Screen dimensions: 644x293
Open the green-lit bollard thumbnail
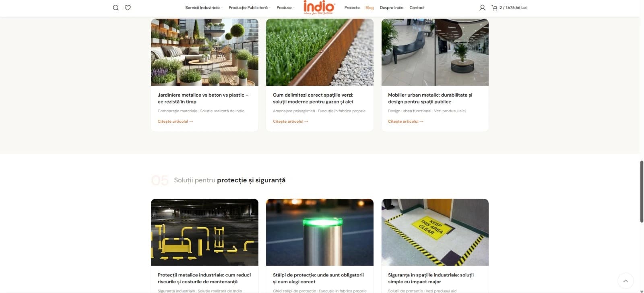(x=320, y=232)
